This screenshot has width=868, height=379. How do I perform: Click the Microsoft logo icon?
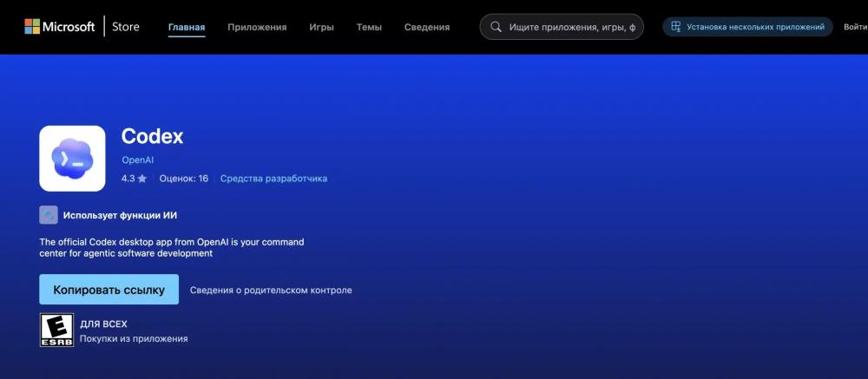(32, 27)
